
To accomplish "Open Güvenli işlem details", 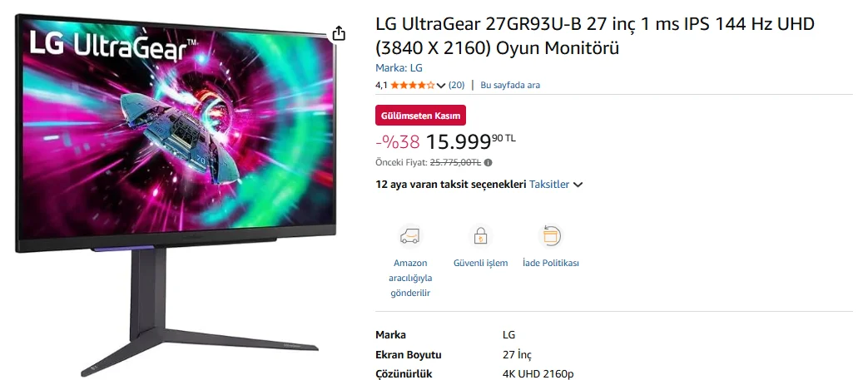I will pyautogui.click(x=480, y=263).
